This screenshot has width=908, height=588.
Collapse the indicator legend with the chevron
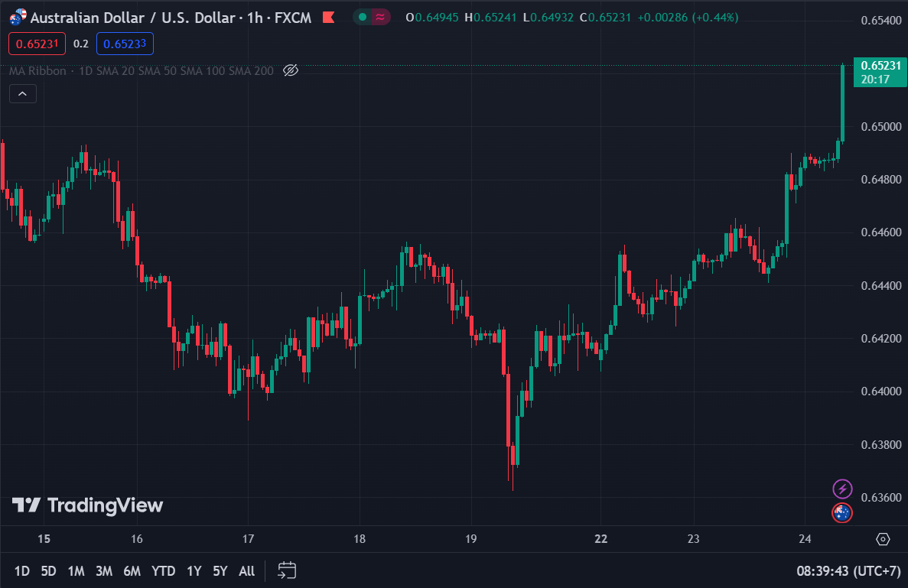click(23, 94)
